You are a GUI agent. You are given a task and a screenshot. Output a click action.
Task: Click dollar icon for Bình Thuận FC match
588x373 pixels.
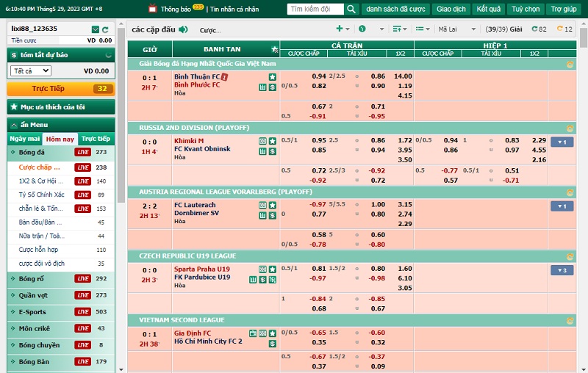[273, 87]
